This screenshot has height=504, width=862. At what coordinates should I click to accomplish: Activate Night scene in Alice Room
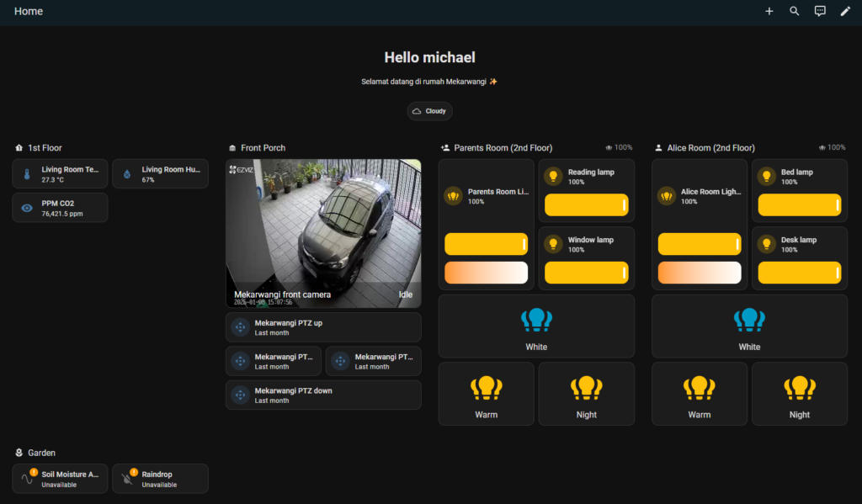pos(799,394)
